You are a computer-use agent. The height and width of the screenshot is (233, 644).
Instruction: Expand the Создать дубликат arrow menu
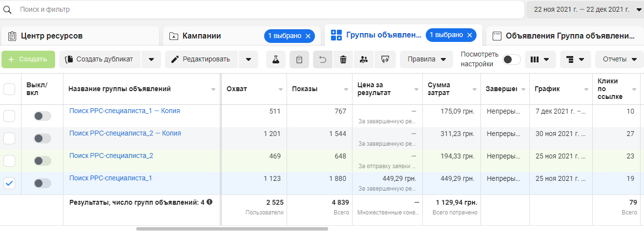151,59
